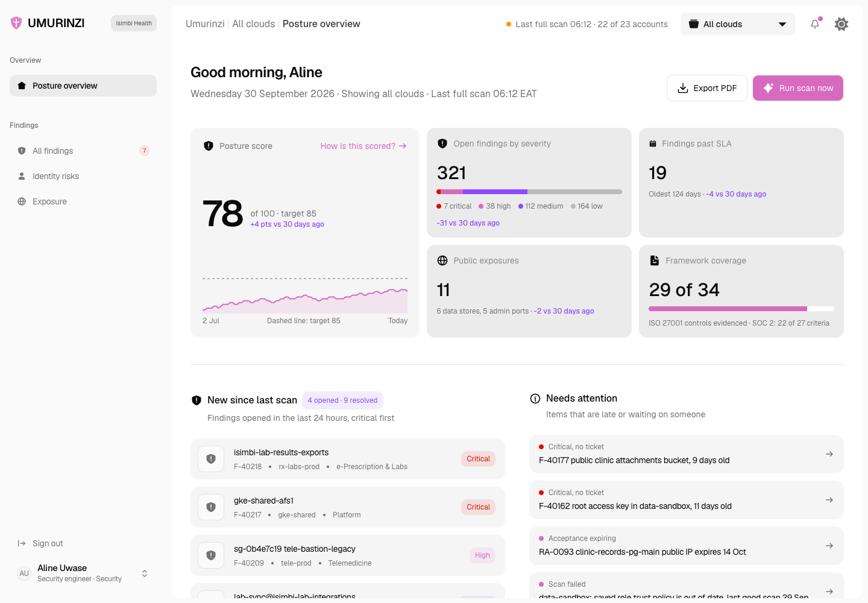868x603 pixels.
Task: Click person icon beside Identity risks
Action: click(22, 176)
